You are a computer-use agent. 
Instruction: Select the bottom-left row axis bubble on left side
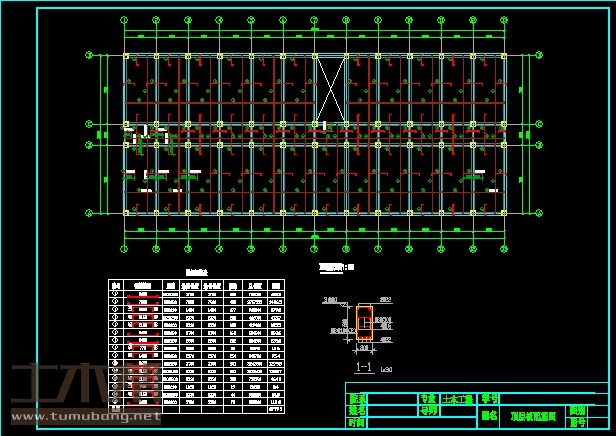(x=89, y=212)
